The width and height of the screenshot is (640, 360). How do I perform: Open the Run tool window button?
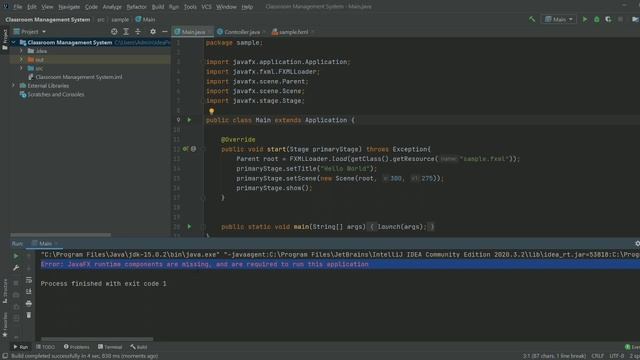tap(20, 347)
